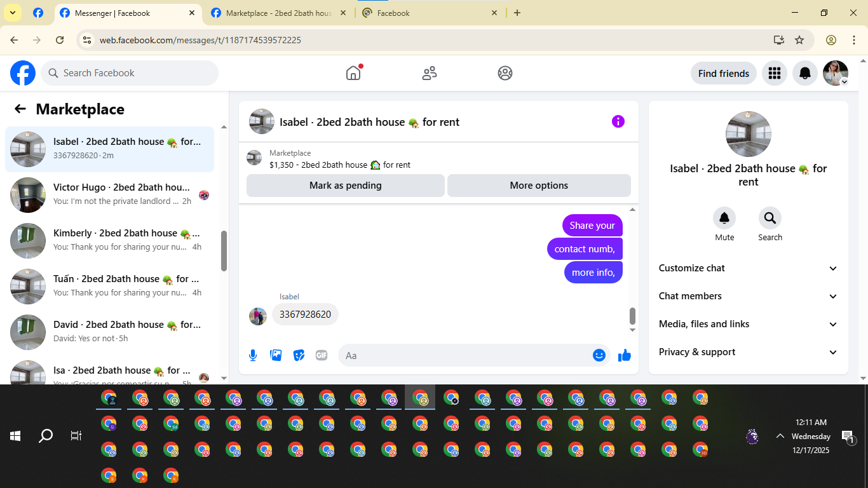This screenshot has width=868, height=488.
Task: Open the Chrome profile icon
Action: tap(831, 40)
